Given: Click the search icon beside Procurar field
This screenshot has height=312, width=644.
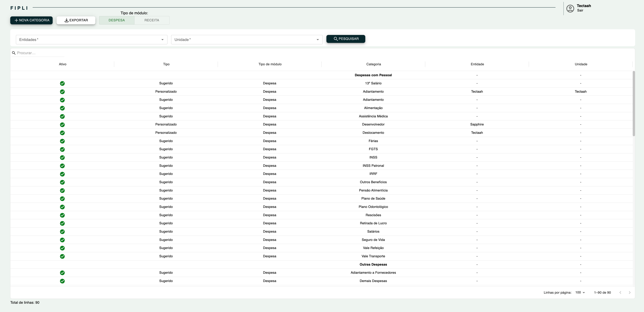Looking at the screenshot, I should (14, 53).
